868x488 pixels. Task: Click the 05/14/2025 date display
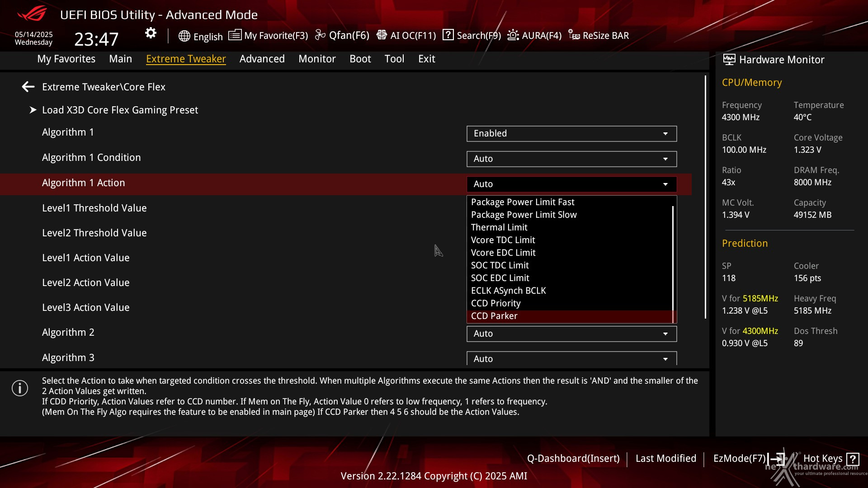34,34
